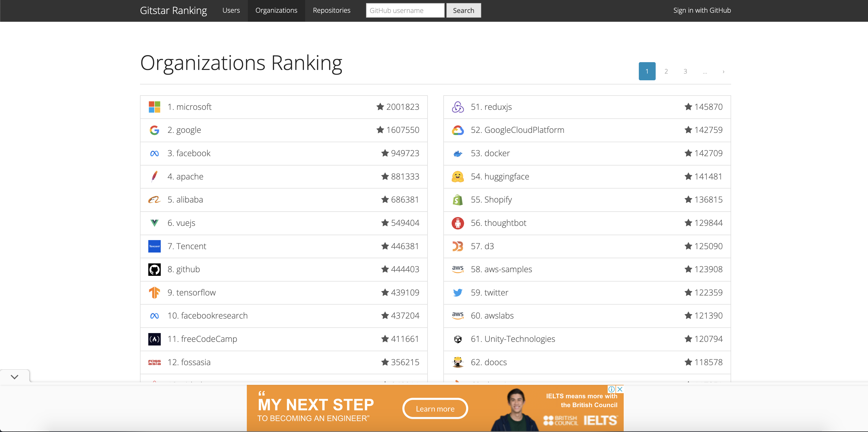Go to the next pagination page arrow
This screenshot has width=868, height=432.
pyautogui.click(x=723, y=71)
